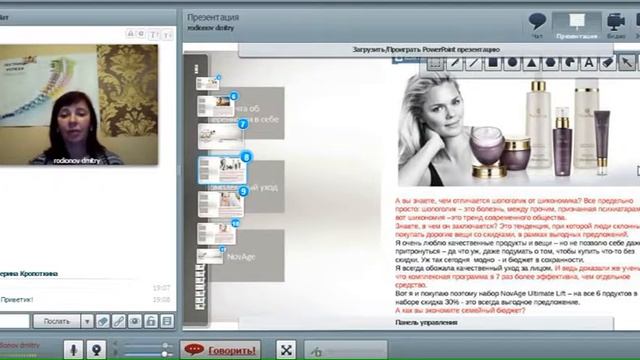Open the Чат speech bubble tab
The image size is (640, 360).
(537, 26)
